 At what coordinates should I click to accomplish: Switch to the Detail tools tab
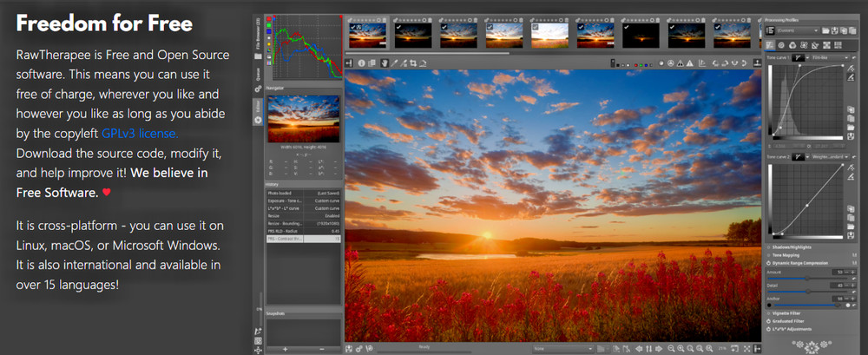click(781, 45)
